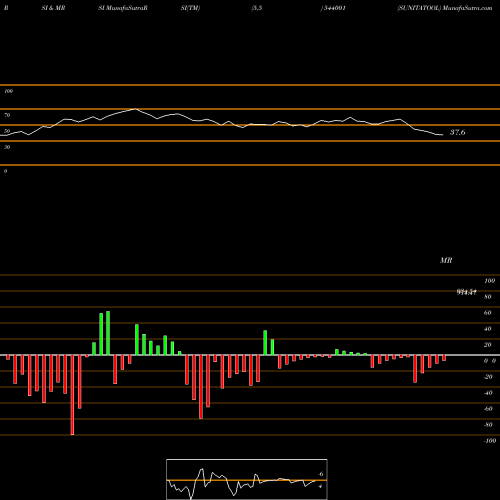Click the 100 label on the RSI axis
The image size is (500, 500).
(8, 91)
